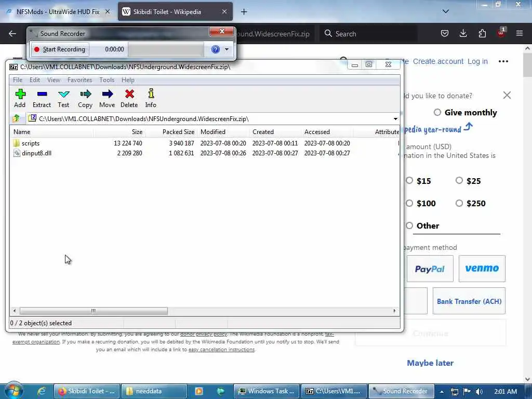Open easy cancellation instructions link
Screen dimensions: 532x399
pos(221,350)
